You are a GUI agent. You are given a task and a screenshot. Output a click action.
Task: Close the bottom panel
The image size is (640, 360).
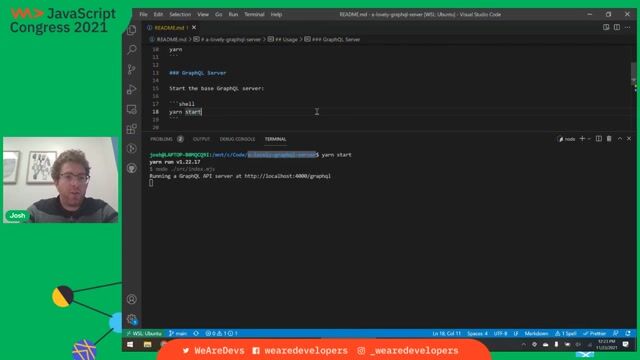click(x=629, y=139)
